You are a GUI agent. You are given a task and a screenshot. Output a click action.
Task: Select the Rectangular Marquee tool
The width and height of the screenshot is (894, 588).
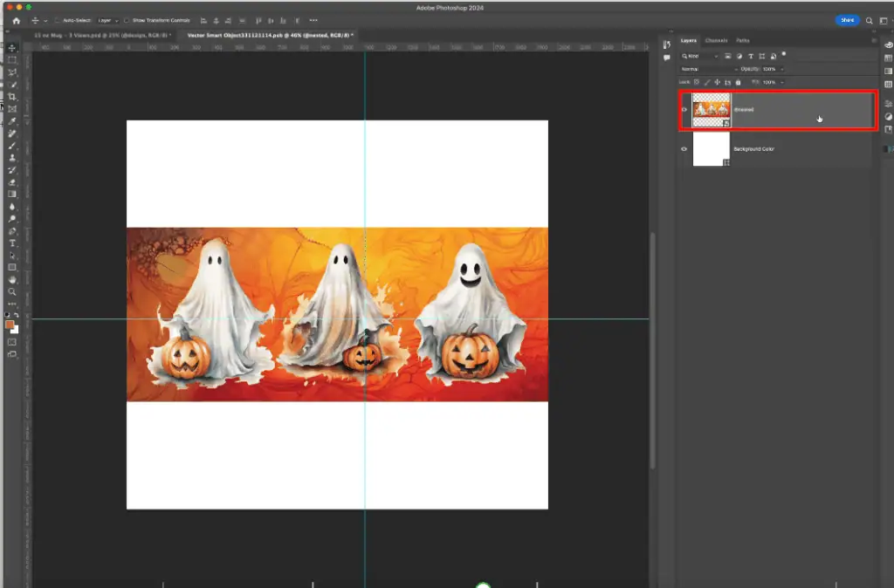pos(12,59)
